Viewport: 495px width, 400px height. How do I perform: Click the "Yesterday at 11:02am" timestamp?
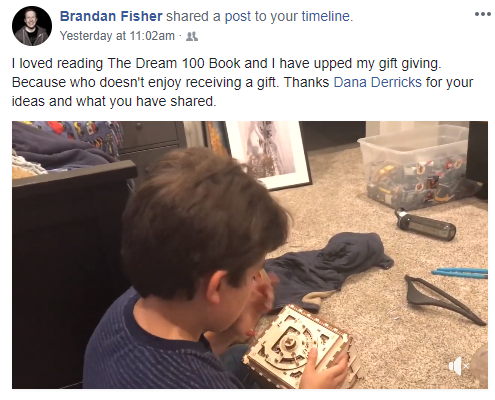(x=117, y=36)
